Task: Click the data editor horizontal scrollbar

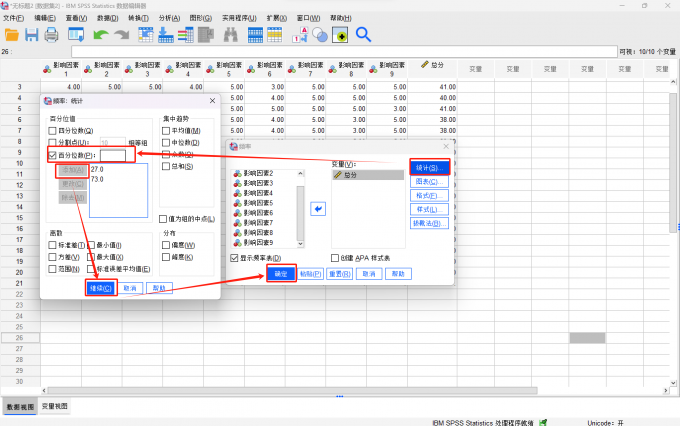Action: [x=292, y=390]
